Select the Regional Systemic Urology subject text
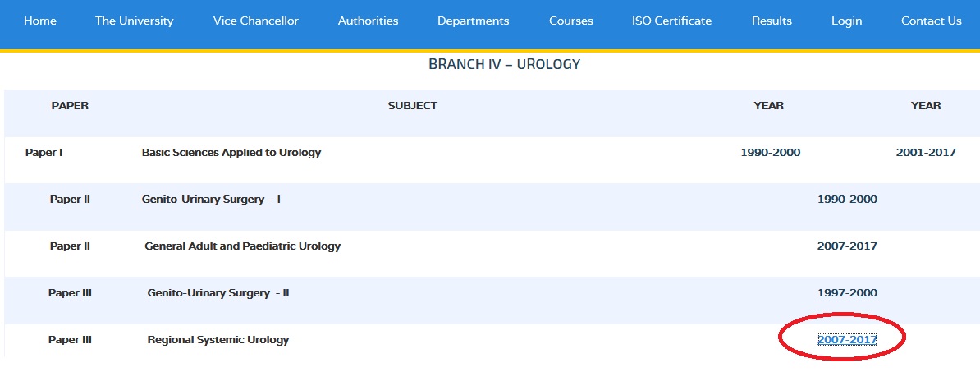The height and width of the screenshot is (372, 980). 218,340
